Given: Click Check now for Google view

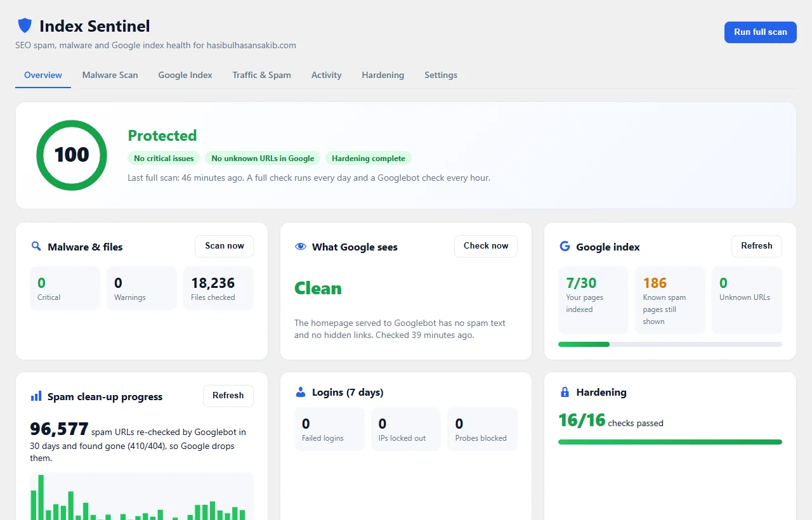Looking at the screenshot, I should coord(486,246).
